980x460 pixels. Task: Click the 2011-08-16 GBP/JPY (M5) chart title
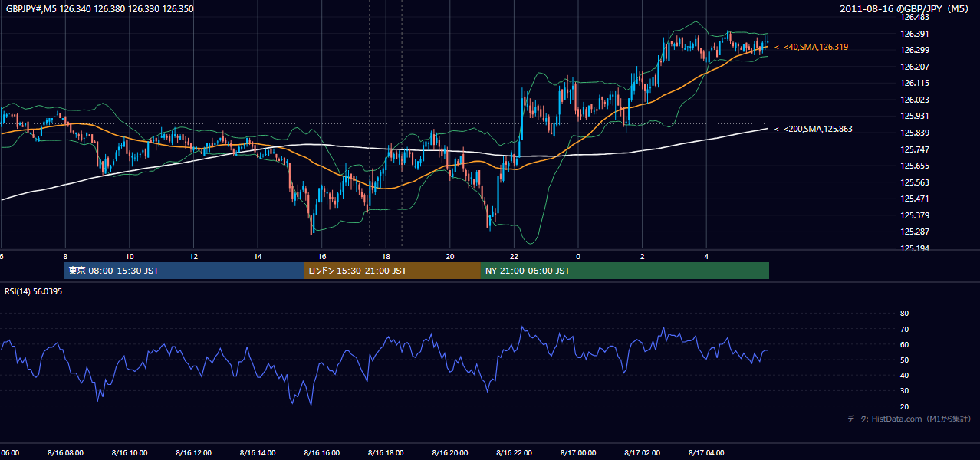[x=906, y=9]
